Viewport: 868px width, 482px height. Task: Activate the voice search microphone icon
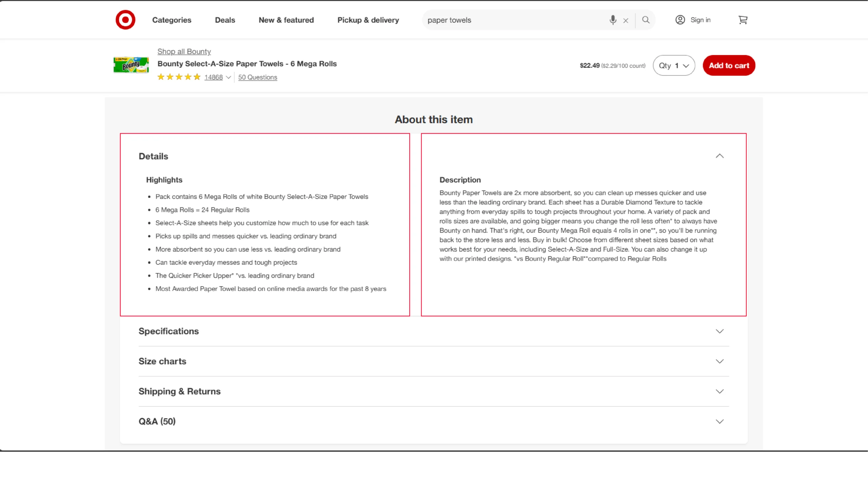(613, 20)
